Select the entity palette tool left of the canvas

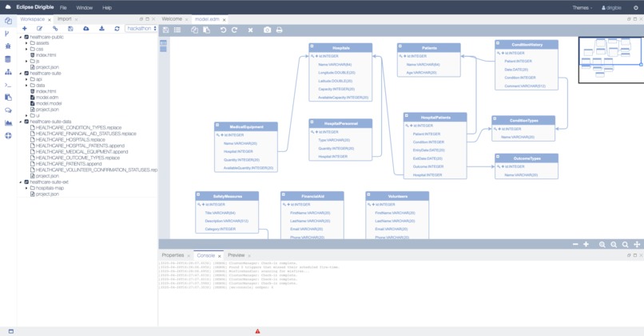tap(163, 42)
